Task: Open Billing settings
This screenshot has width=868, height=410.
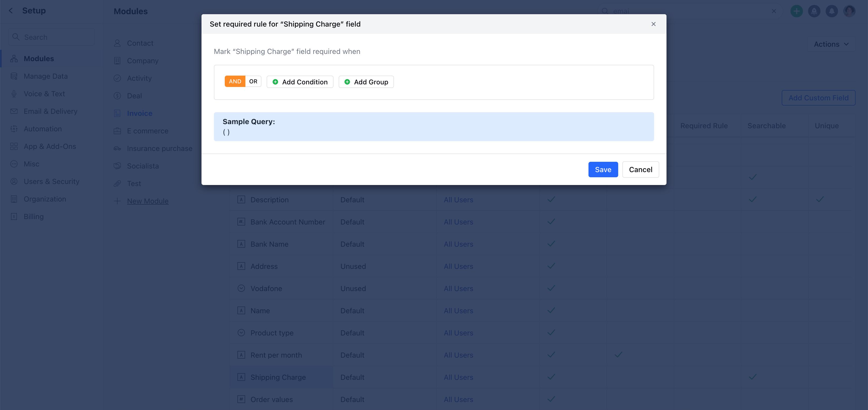Action: pyautogui.click(x=33, y=216)
